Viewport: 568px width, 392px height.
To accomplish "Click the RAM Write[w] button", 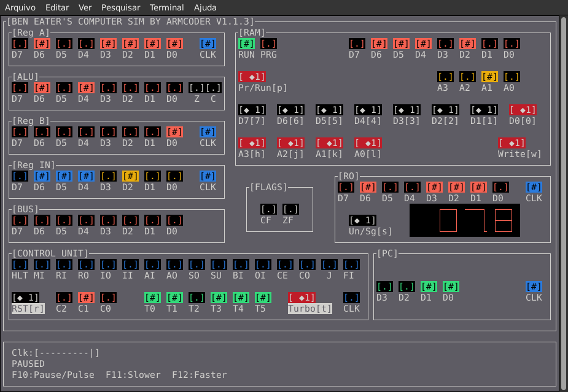I will pyautogui.click(x=512, y=143).
